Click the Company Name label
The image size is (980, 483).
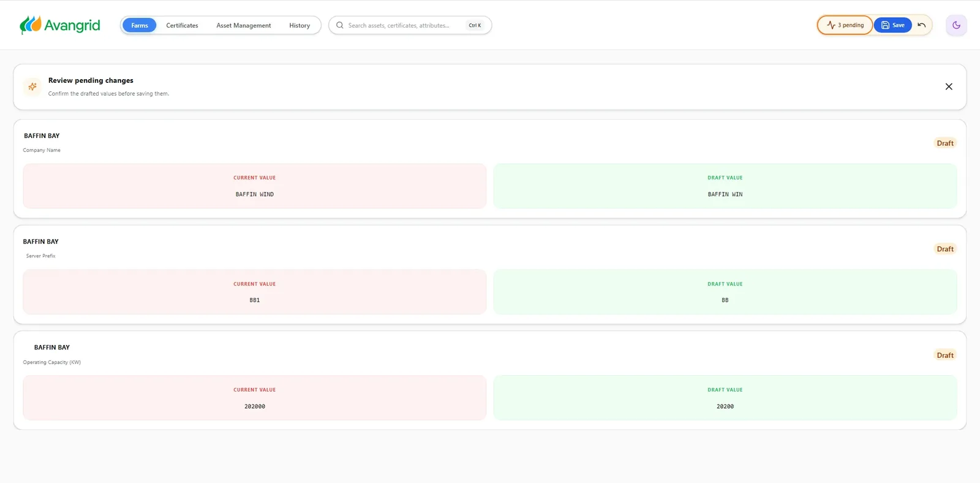42,150
